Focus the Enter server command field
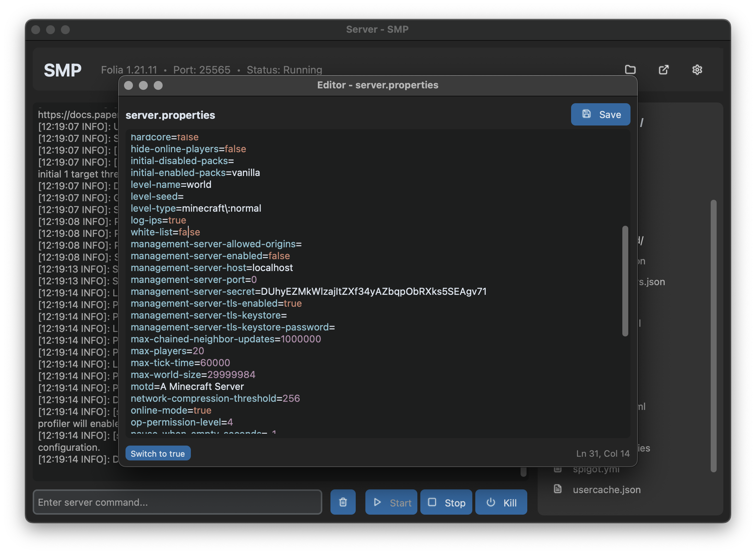Image resolution: width=756 pixels, height=554 pixels. point(177,502)
